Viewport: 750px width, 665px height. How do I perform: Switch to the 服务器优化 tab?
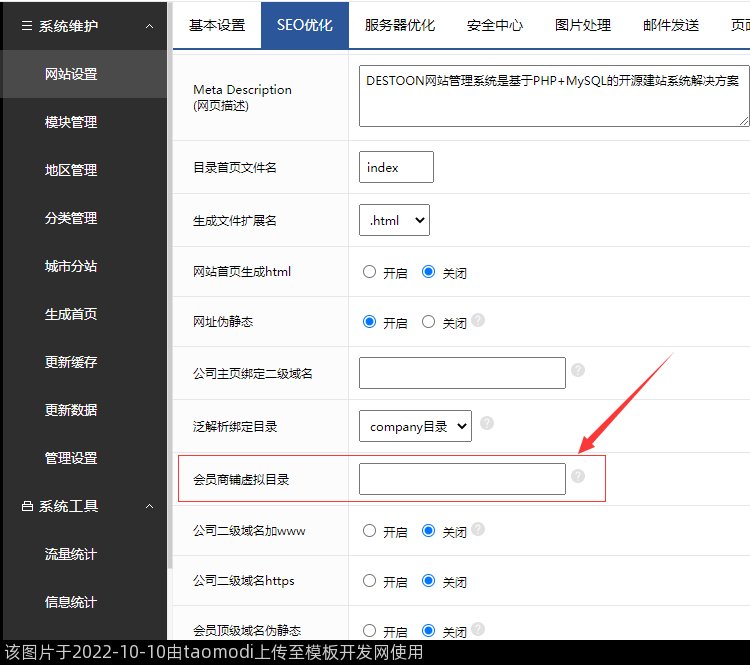pyautogui.click(x=400, y=25)
